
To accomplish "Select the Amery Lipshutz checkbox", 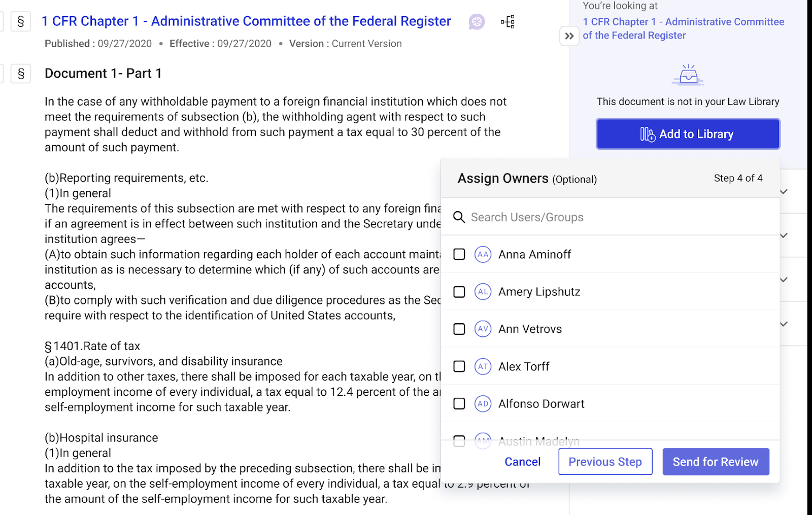I will pos(459,292).
